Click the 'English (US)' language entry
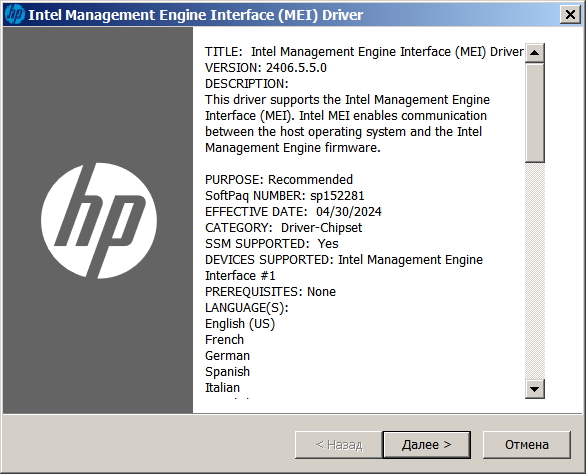Image resolution: width=586 pixels, height=474 pixels. (240, 324)
